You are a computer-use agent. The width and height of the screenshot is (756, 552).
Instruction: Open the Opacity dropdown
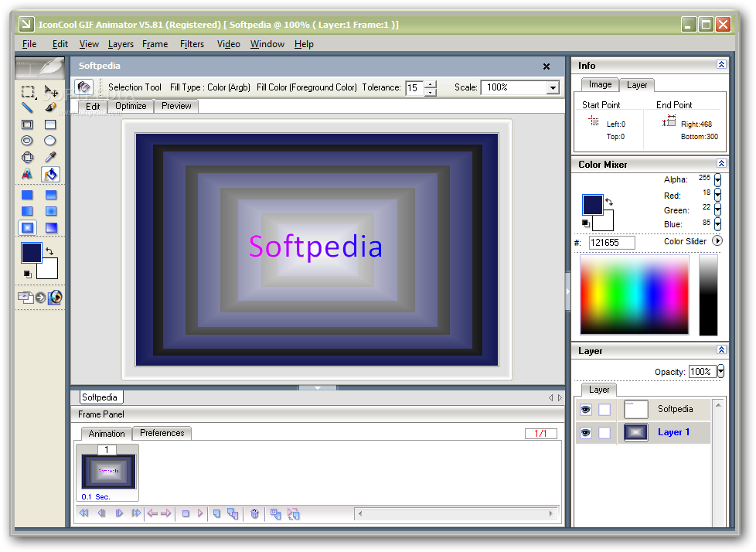pos(720,371)
